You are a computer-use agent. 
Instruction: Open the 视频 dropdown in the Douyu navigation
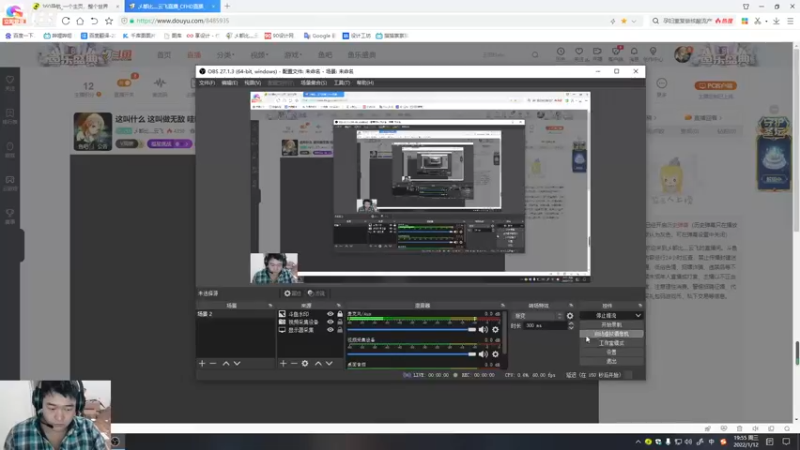pos(259,55)
